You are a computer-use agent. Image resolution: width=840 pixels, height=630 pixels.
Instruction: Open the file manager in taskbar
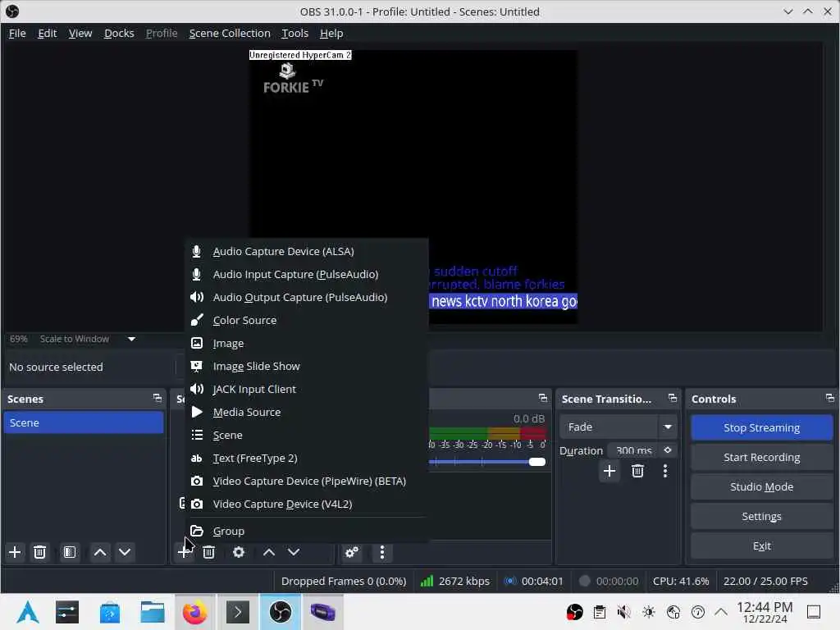click(x=152, y=612)
